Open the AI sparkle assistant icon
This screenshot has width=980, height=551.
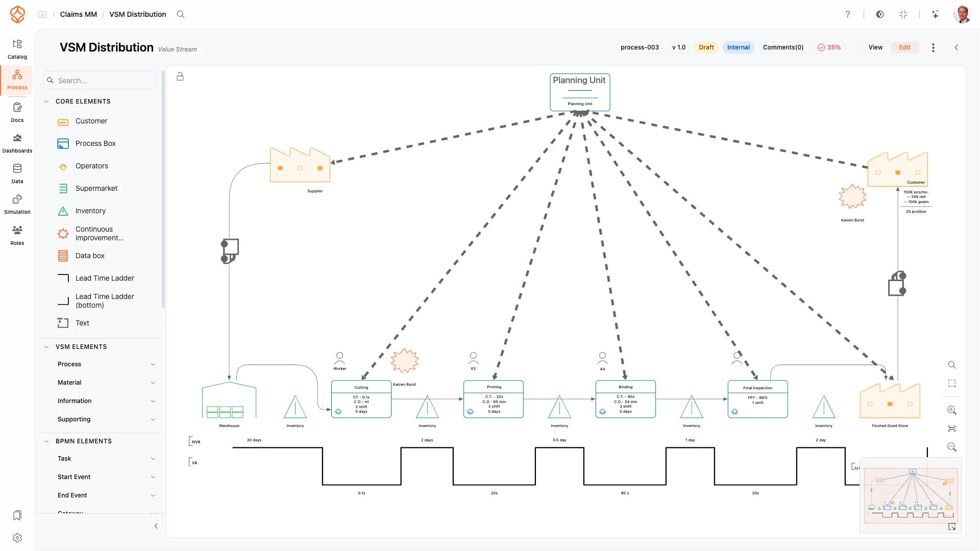[935, 14]
